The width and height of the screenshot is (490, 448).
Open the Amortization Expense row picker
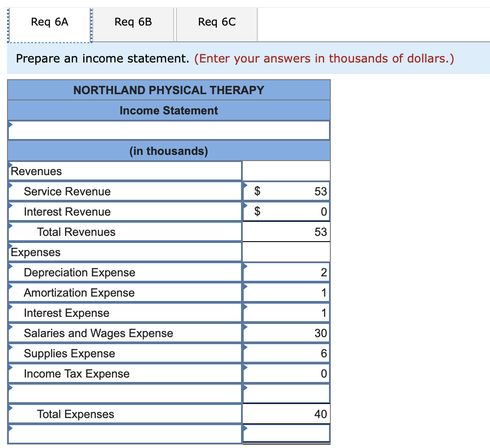(10, 287)
